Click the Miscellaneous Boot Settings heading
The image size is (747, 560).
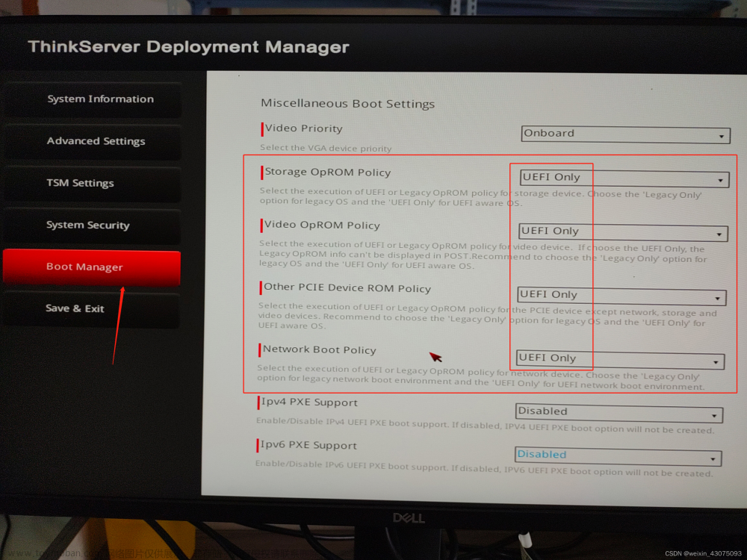348,104
